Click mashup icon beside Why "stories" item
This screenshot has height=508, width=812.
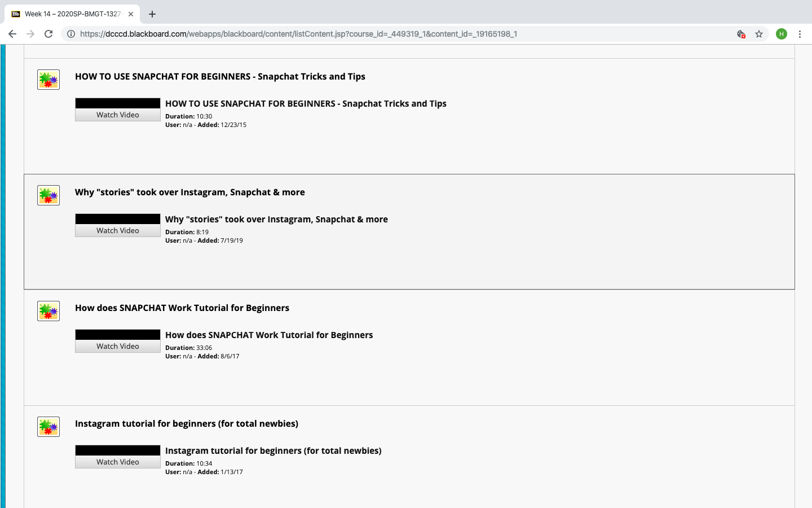click(x=48, y=195)
